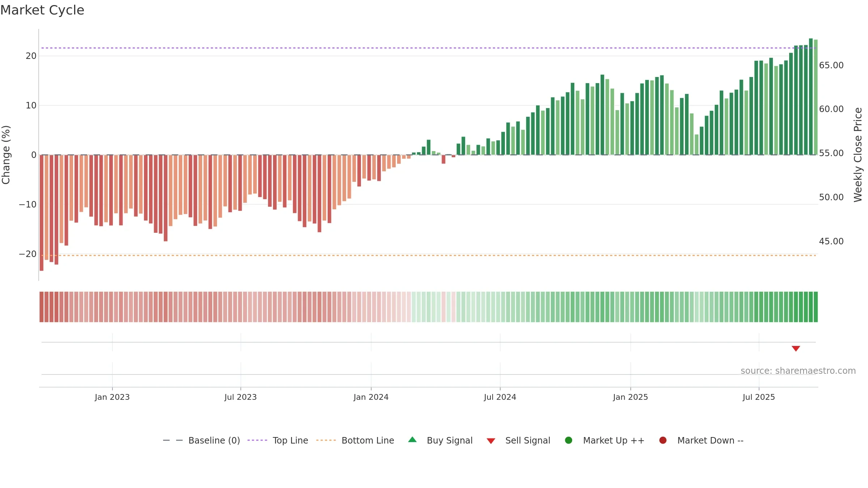
Task: Click the deepest red bar at the chart's left end
Action: [42, 213]
